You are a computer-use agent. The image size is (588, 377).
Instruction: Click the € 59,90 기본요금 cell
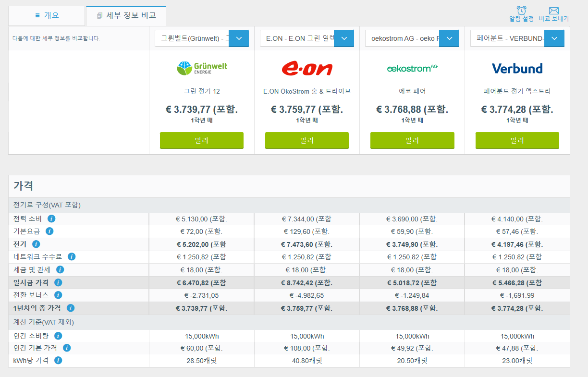pyautogui.click(x=412, y=231)
